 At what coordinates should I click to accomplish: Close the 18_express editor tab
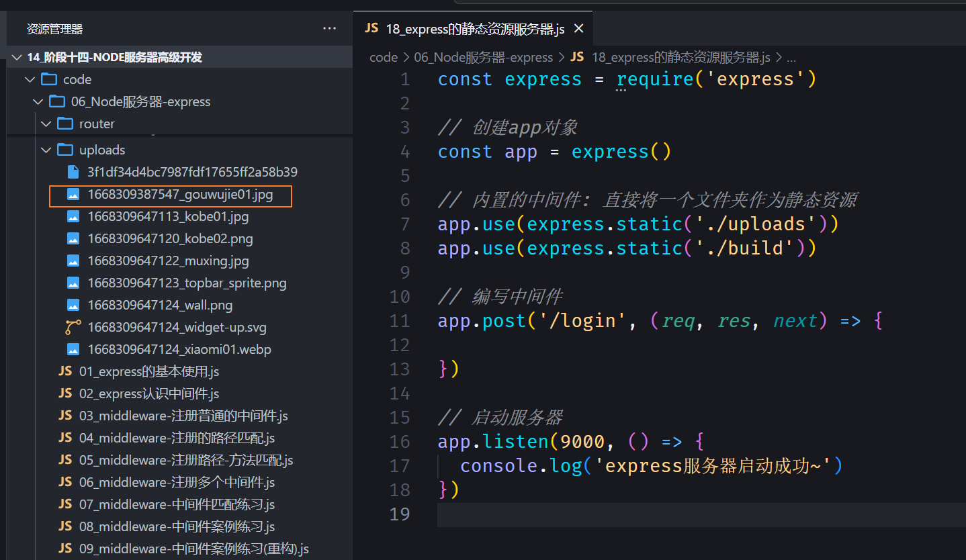pos(579,29)
